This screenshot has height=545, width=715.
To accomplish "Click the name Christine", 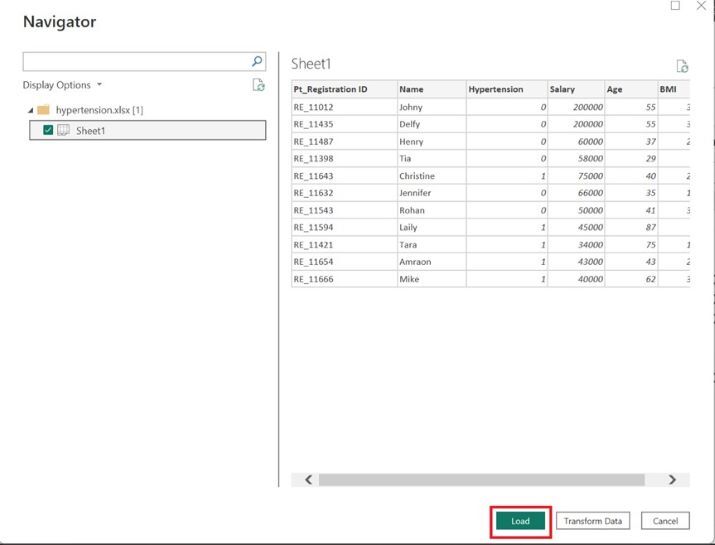I will click(417, 176).
